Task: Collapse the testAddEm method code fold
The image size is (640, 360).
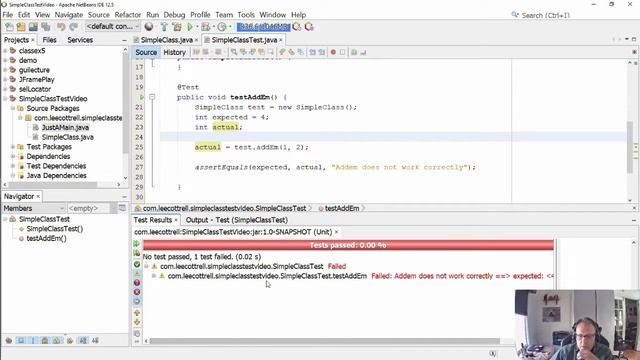Action: pyautogui.click(x=152, y=97)
